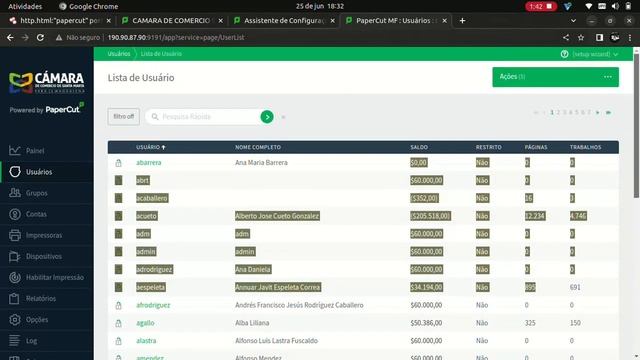Open Chrome side panel icon

click(599, 38)
